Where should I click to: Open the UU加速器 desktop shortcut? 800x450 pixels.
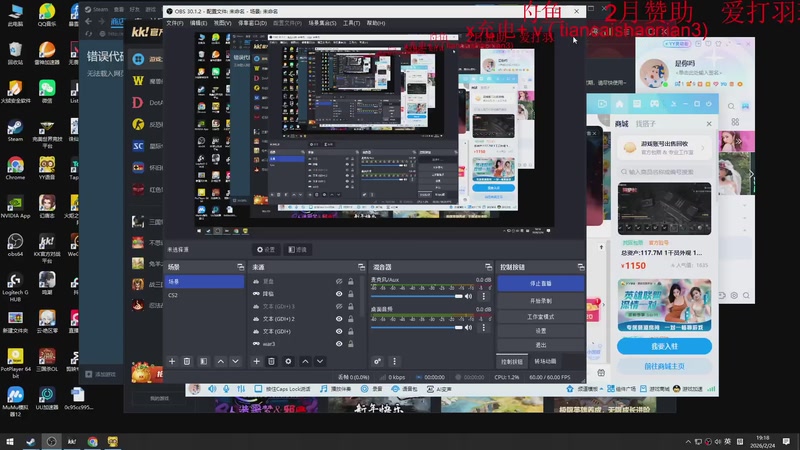46,398
